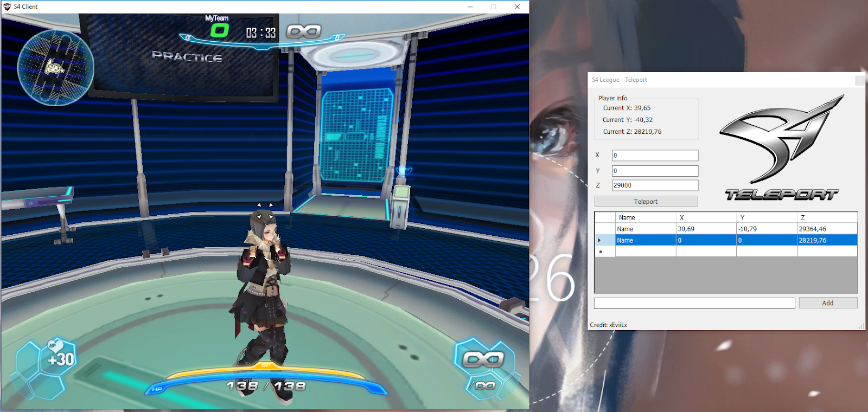The height and width of the screenshot is (412, 868).
Task: Click the cell showing 29364,46
Action: (x=827, y=229)
